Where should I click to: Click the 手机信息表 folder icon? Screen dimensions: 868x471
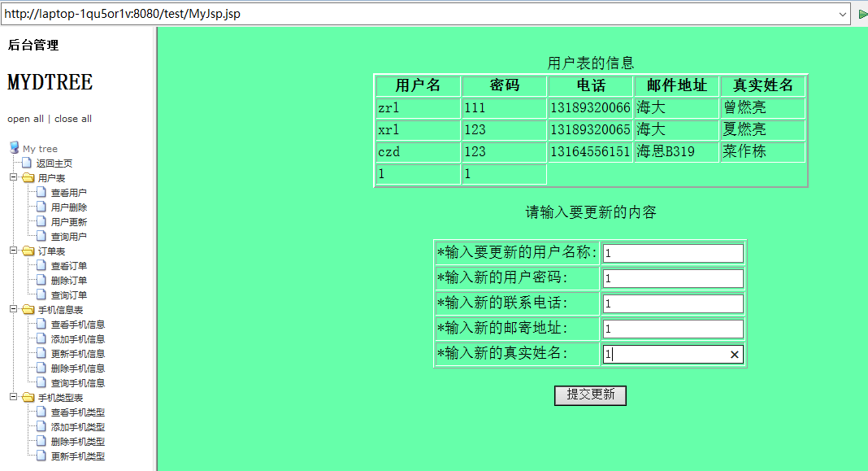coord(28,310)
